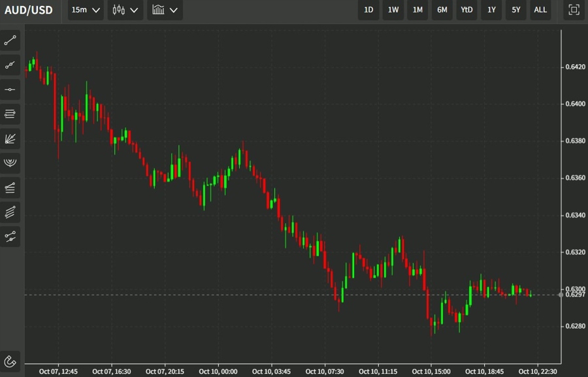Click the 0.6280 price axis label

pyautogui.click(x=575, y=326)
